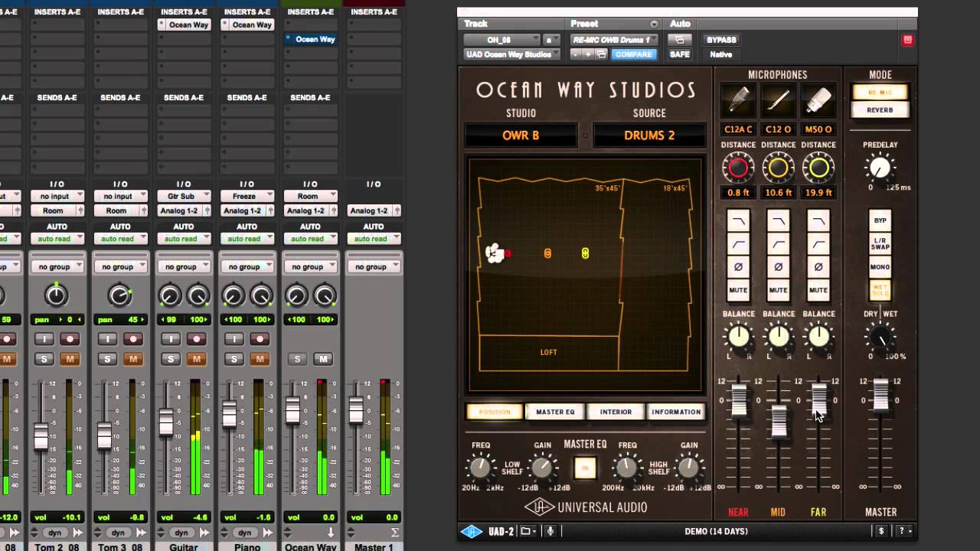Image resolution: width=980 pixels, height=551 pixels.
Task: Click the preset minus button
Action: click(x=576, y=54)
